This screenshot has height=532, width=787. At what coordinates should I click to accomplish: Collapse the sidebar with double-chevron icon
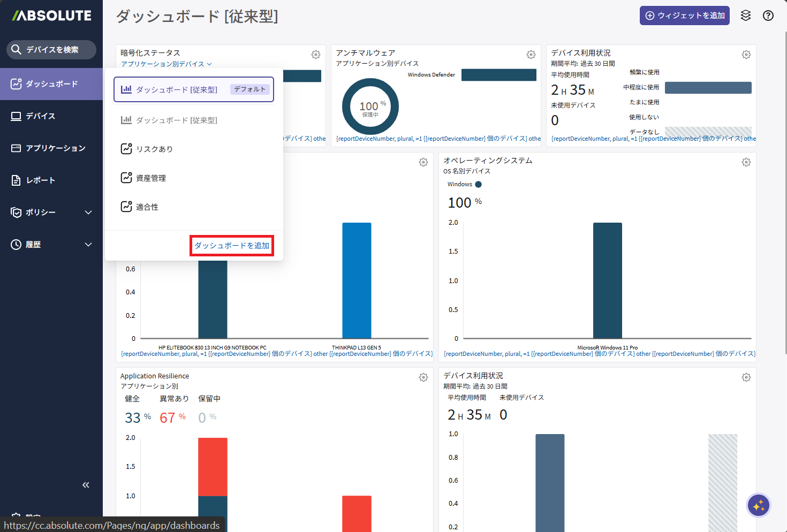pyautogui.click(x=86, y=485)
